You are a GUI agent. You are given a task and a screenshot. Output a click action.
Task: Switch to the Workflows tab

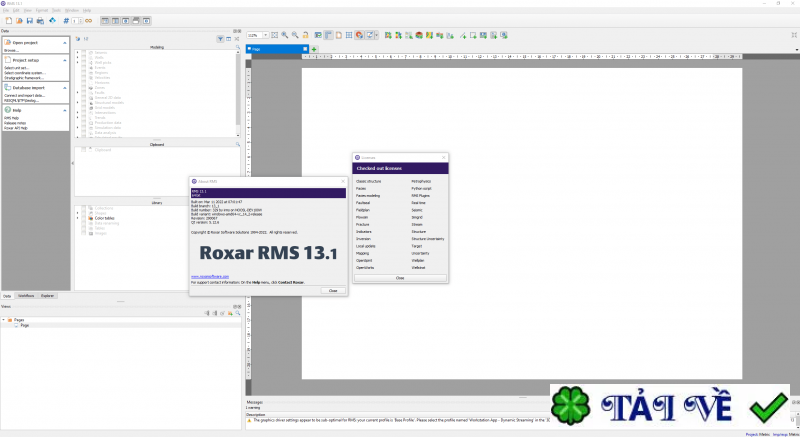(x=26, y=296)
